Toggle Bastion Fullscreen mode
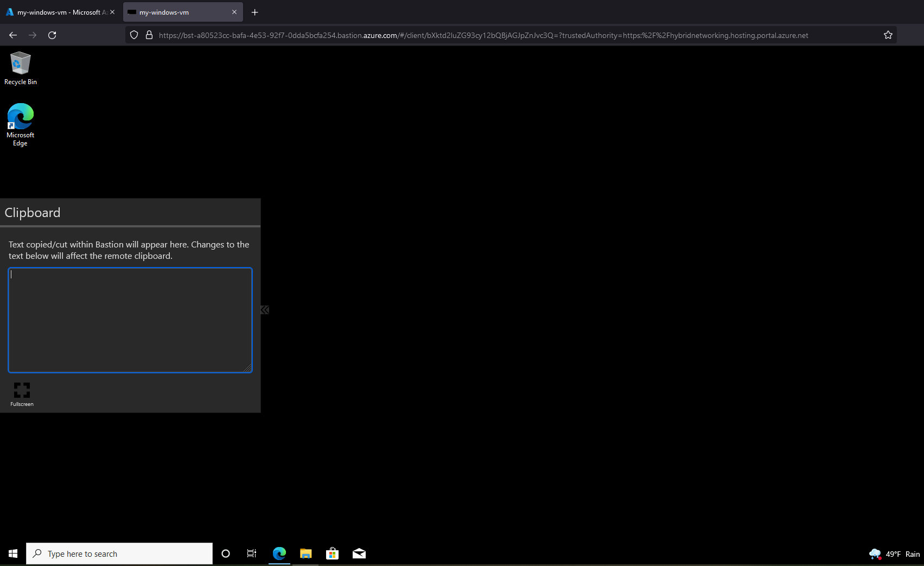Image resolution: width=924 pixels, height=566 pixels. (22, 395)
